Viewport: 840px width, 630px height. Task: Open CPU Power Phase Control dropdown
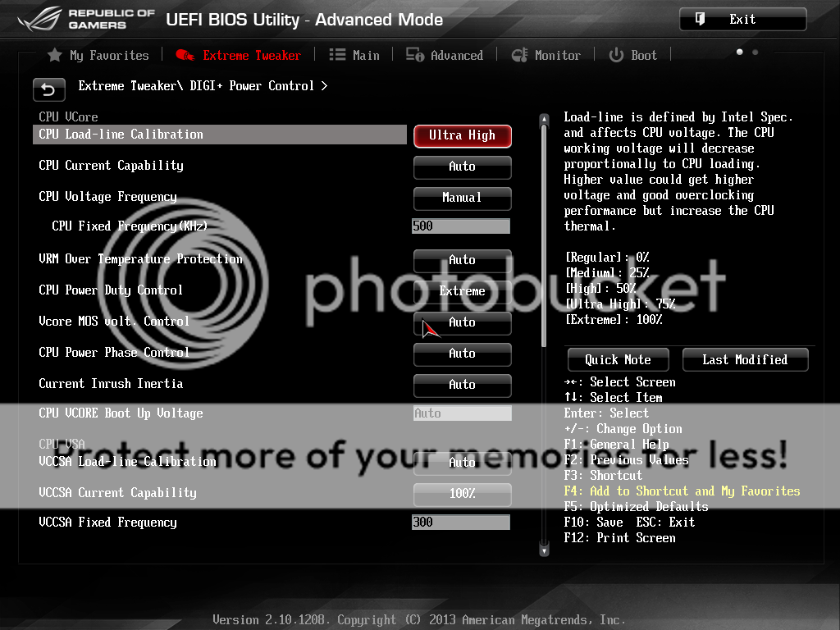[462, 354]
